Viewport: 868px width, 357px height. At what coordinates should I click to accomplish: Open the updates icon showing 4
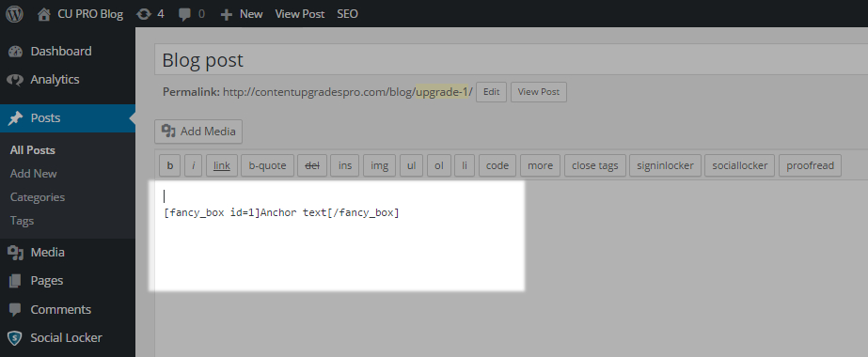point(144,14)
